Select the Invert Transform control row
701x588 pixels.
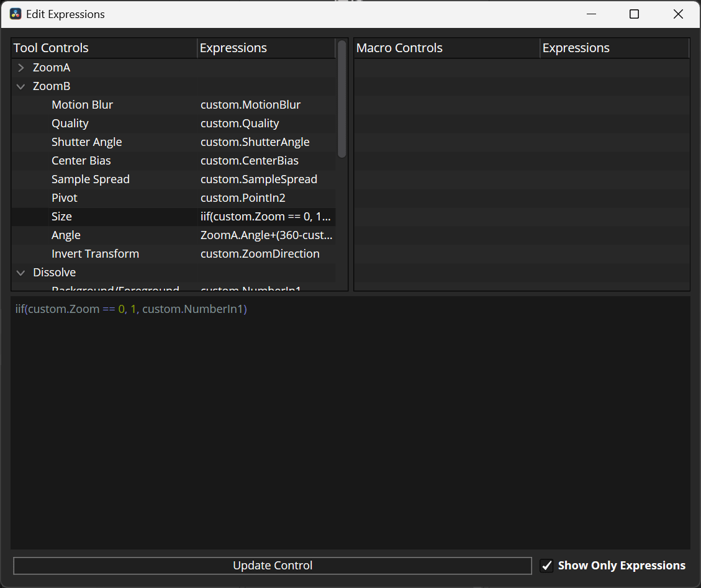point(95,254)
